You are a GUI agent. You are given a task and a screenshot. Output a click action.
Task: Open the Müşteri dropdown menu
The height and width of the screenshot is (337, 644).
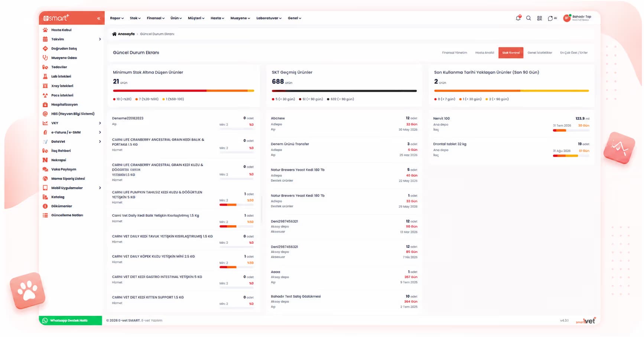pyautogui.click(x=196, y=18)
